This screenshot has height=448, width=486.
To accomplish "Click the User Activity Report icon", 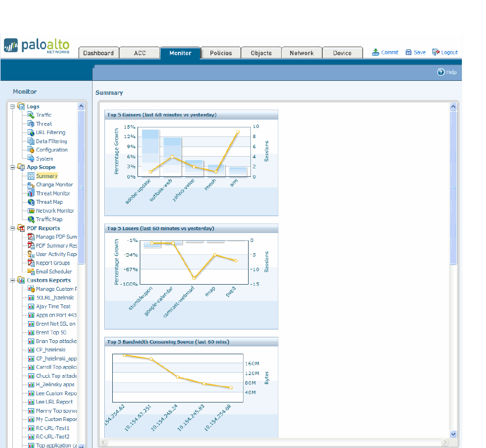I will click(x=31, y=254).
